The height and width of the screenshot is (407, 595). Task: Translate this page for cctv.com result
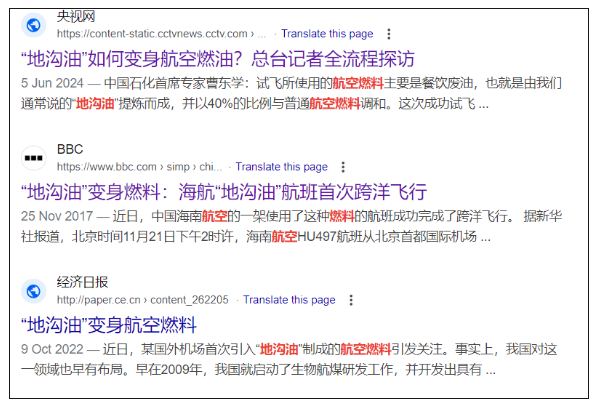click(x=327, y=34)
